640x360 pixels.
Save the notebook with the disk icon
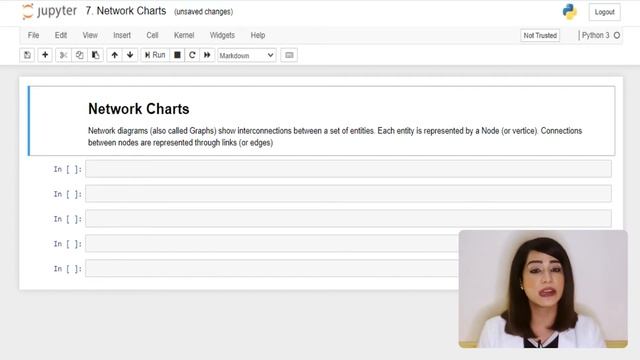click(x=27, y=55)
